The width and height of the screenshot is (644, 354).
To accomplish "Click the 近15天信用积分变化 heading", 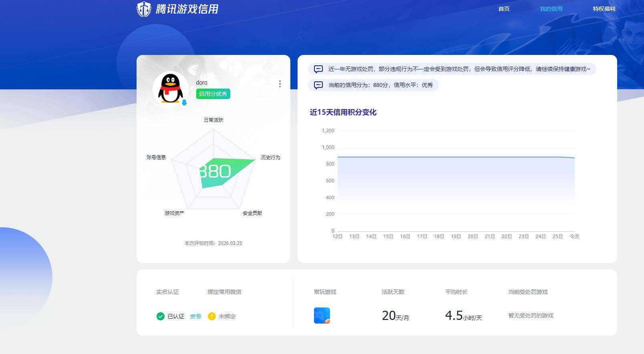I will coord(343,112).
